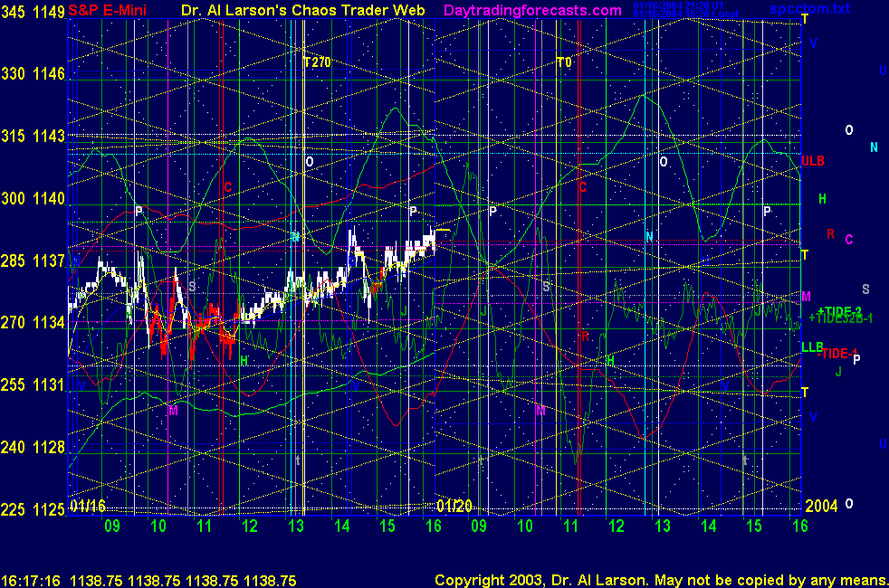Image resolution: width=889 pixels, height=588 pixels.
Task: Click the red ULB band label
Action: tap(812, 161)
